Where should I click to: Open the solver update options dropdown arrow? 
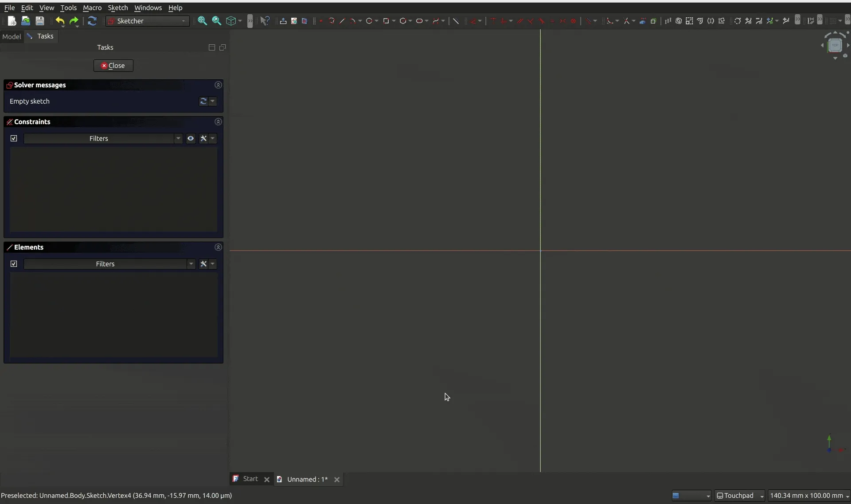point(213,101)
